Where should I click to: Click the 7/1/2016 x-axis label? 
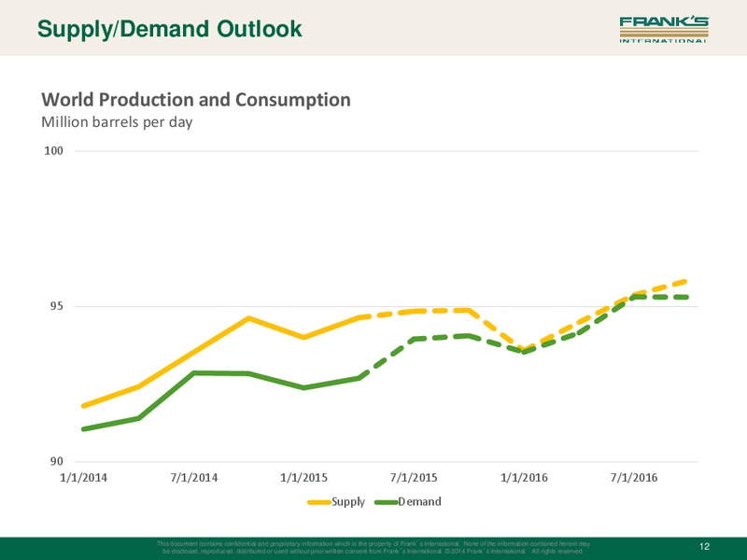tap(634, 478)
